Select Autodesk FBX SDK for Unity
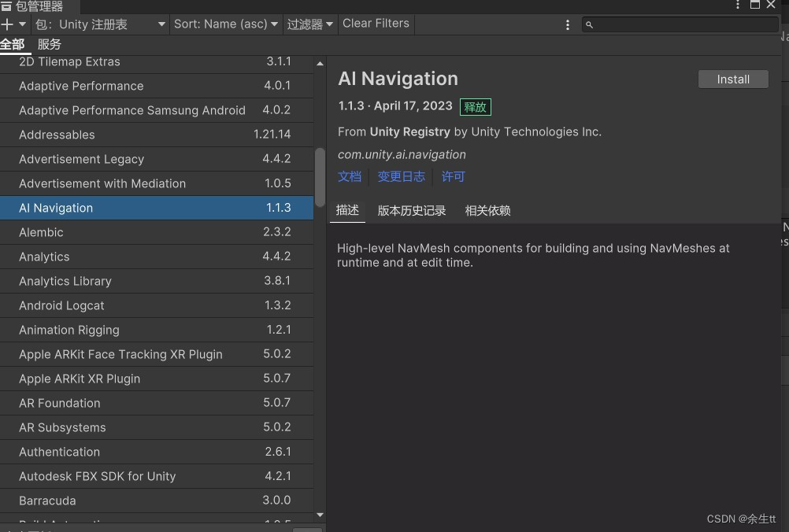The height and width of the screenshot is (532, 789). point(157,476)
